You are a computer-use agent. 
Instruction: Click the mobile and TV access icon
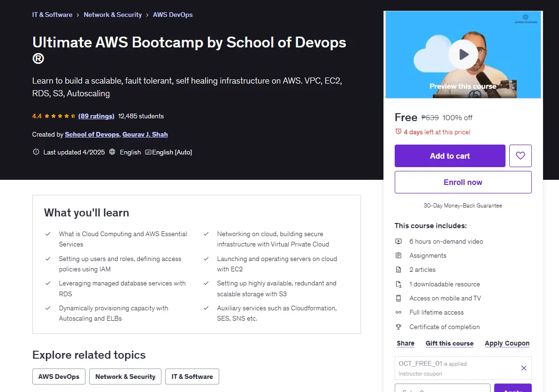[398, 298]
